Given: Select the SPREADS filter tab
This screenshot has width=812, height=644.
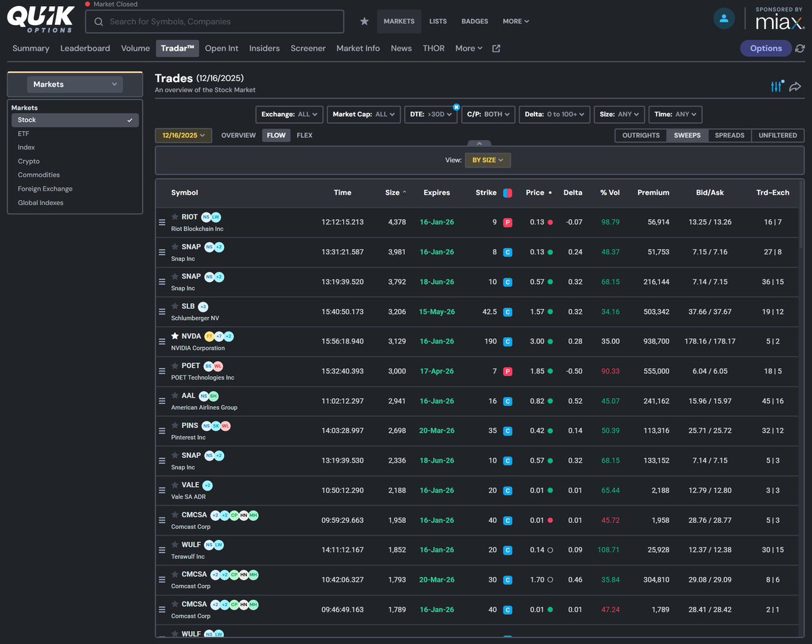Looking at the screenshot, I should tap(729, 135).
